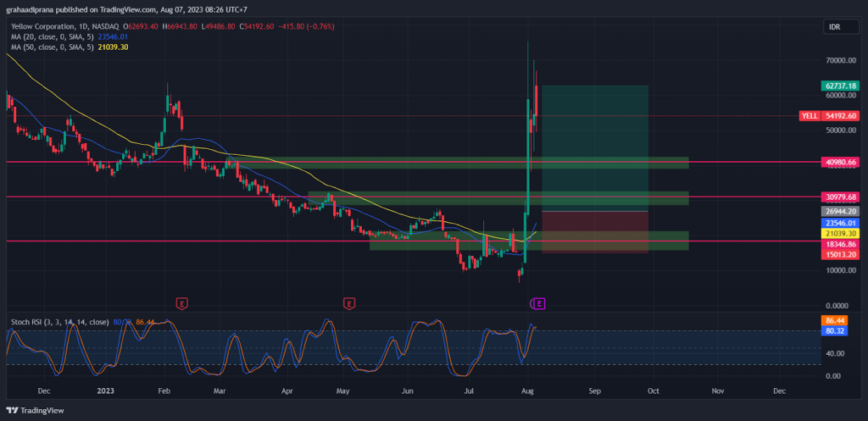Click the 54192.60 last price label

[x=841, y=115]
